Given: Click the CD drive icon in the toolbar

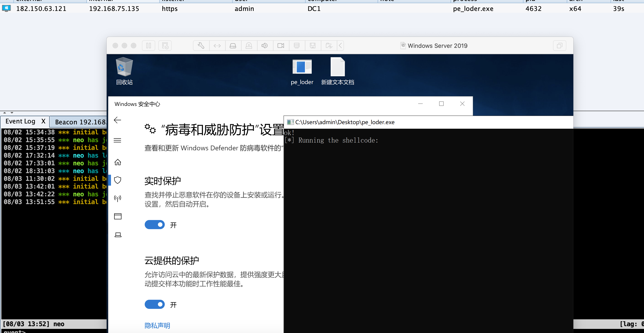Looking at the screenshot, I should point(233,46).
